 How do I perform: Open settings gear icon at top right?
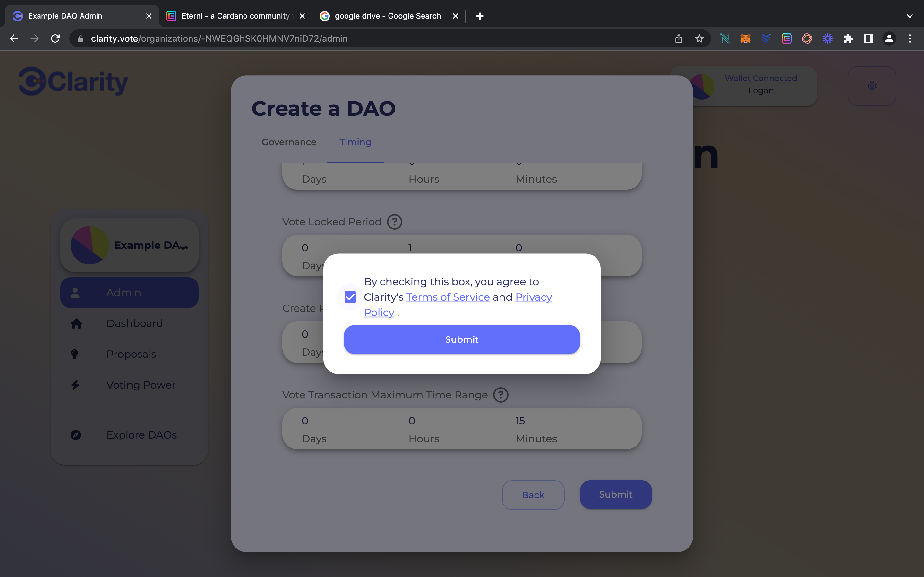point(872,86)
